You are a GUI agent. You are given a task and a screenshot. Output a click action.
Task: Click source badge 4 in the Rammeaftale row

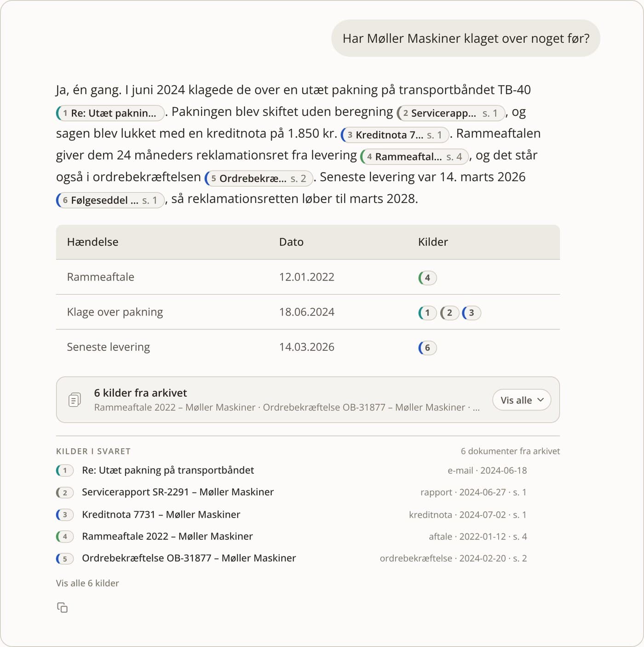427,278
